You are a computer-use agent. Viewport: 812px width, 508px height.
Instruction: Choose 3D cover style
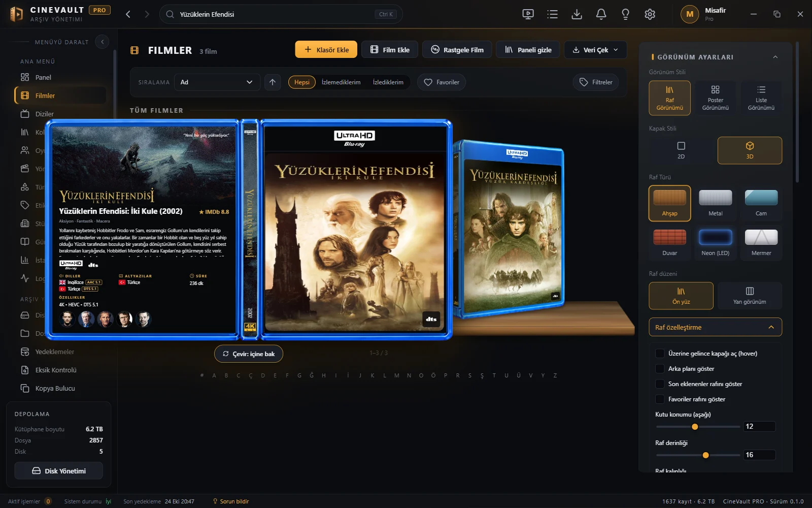750,150
